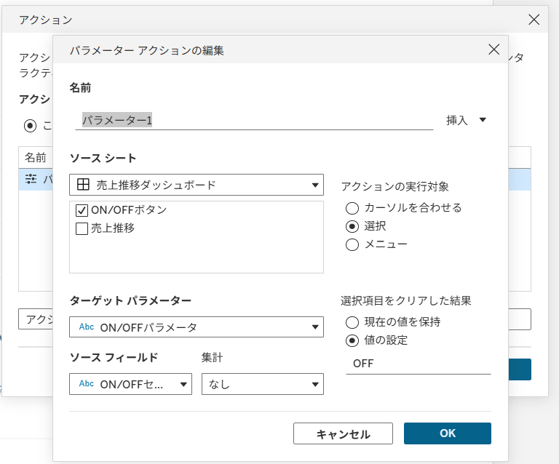Image resolution: width=559 pixels, height=464 pixels.
Task: Click the Abc icon in source field
Action: [86, 384]
